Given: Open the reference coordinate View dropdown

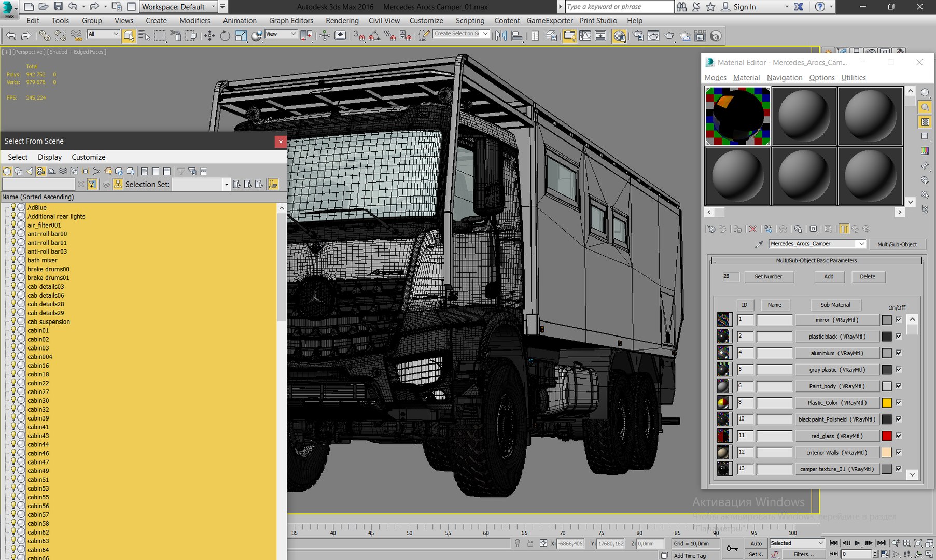Looking at the screenshot, I should pos(281,34).
